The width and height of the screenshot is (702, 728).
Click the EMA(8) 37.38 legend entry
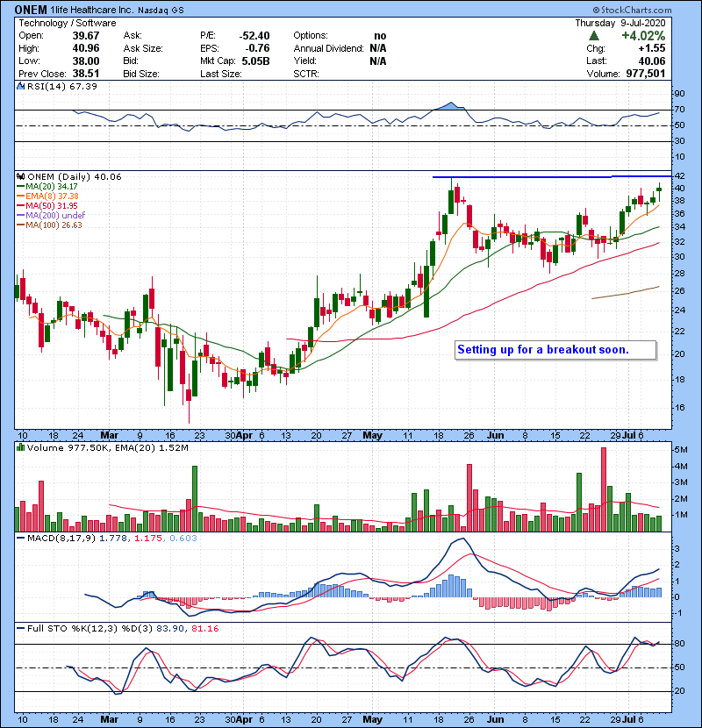click(x=47, y=196)
